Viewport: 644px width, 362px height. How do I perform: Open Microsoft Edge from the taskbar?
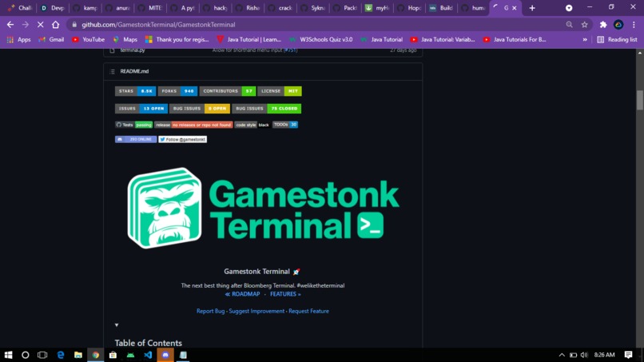pyautogui.click(x=61, y=355)
